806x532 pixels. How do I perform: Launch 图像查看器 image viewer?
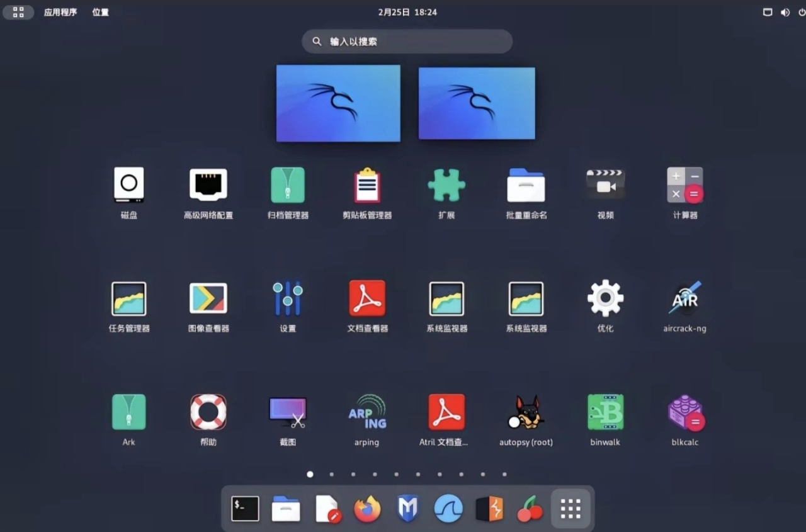pyautogui.click(x=208, y=298)
